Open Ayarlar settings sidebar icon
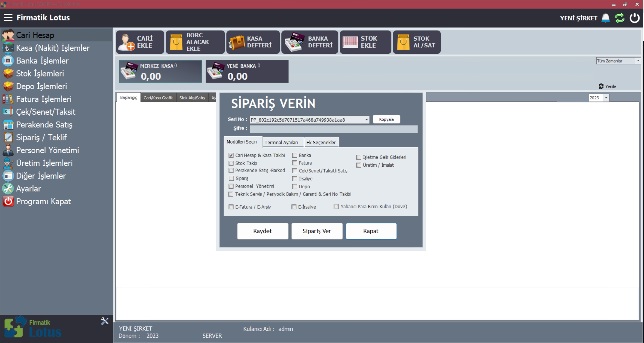Viewport: 644px width, 343px height. click(8, 189)
